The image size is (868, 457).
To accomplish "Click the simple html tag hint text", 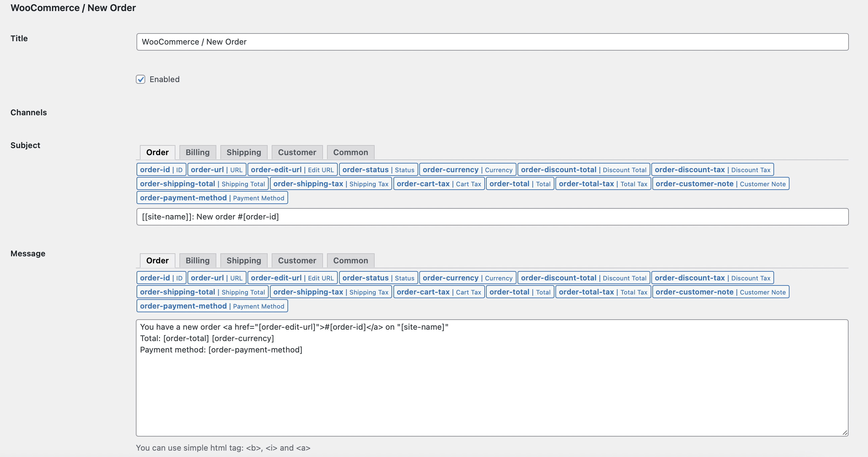I will [223, 448].
